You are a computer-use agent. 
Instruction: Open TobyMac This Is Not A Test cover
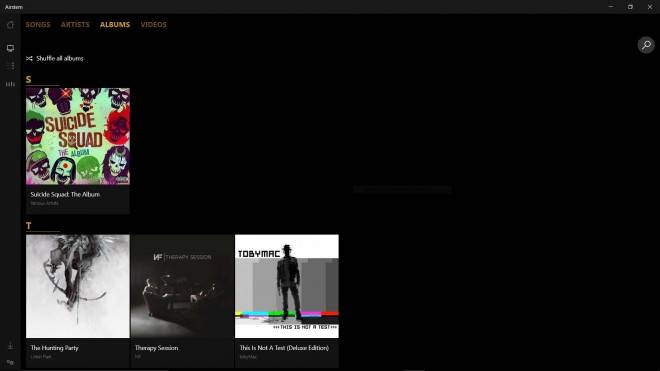coord(287,286)
